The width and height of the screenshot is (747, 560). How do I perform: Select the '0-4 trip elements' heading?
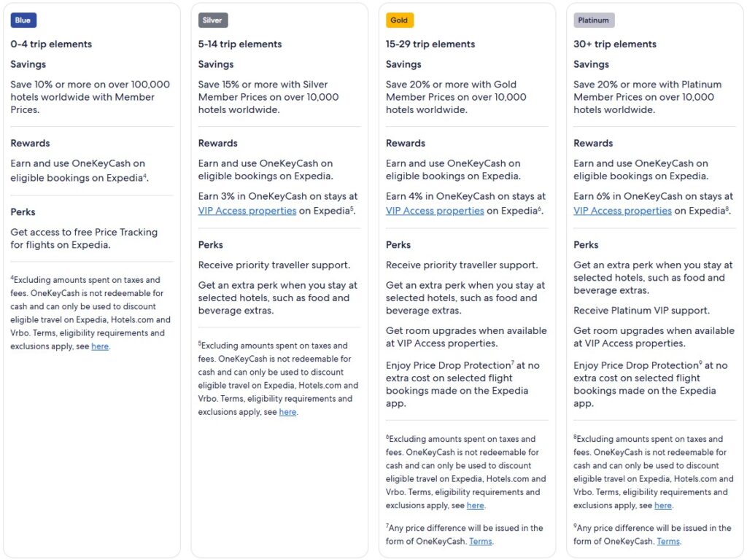coord(51,44)
